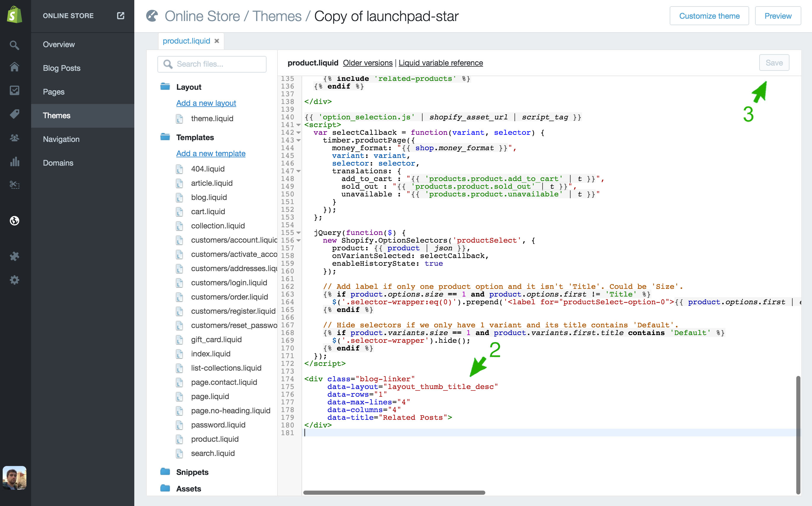Open Older versions link
Screen dimensions: 812x506
click(x=368, y=63)
